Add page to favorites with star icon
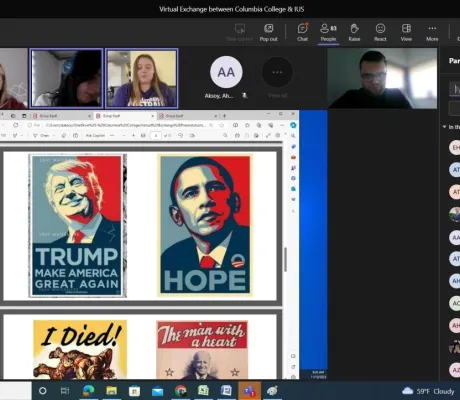The image size is (460, 400). 221,125
